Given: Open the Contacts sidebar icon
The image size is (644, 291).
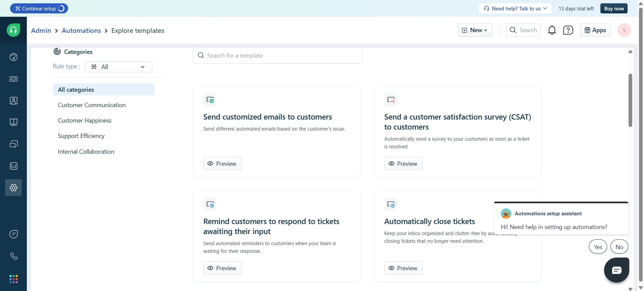Looking at the screenshot, I should [x=13, y=100].
